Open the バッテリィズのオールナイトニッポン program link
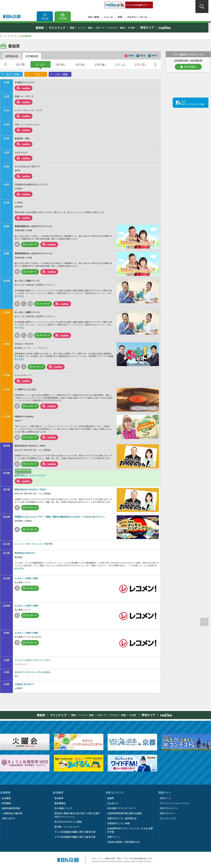Viewport: 211px width, 868px height. point(33,660)
